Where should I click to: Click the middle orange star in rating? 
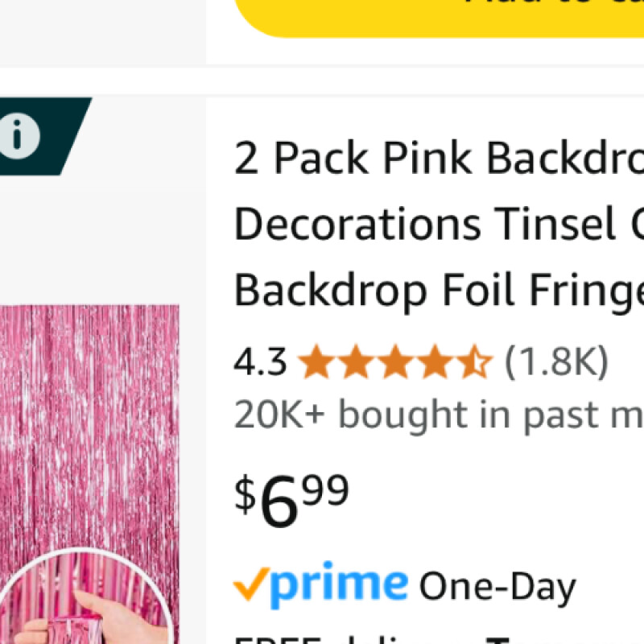point(395,363)
